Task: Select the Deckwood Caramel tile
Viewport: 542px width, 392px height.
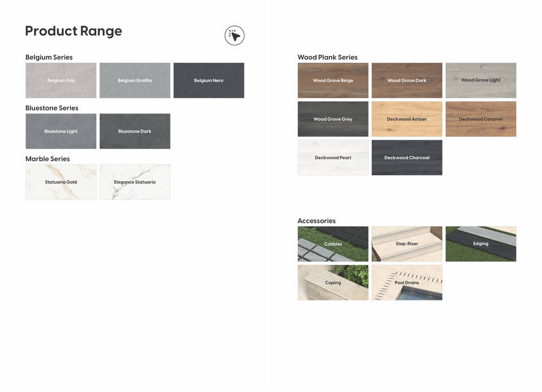Action: [x=481, y=119]
